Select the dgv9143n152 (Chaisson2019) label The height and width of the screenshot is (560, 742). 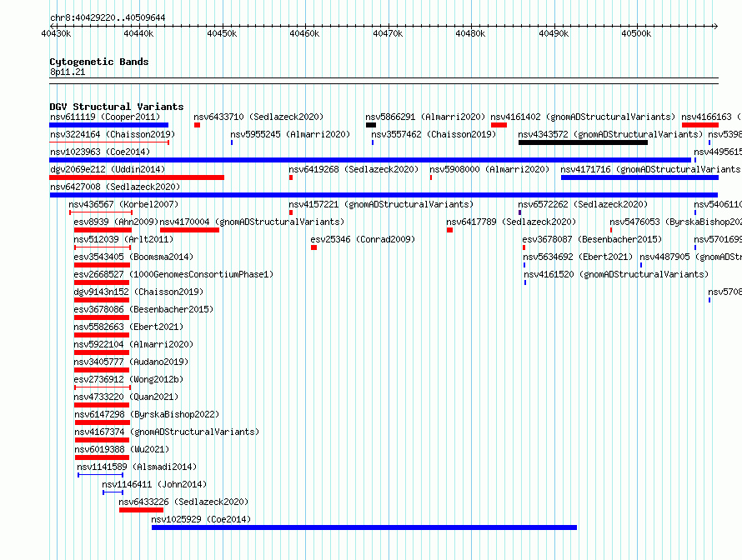tap(138, 292)
